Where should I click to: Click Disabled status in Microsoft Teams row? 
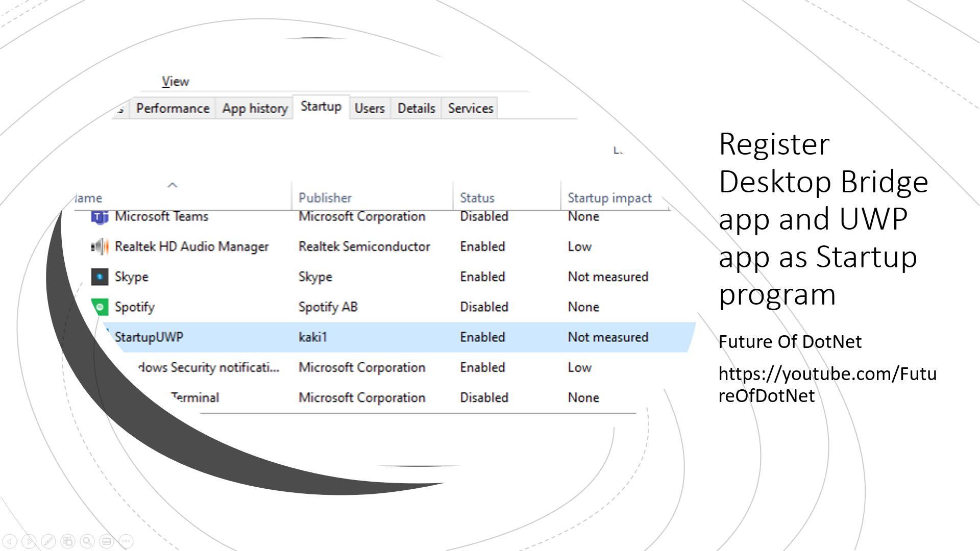pyautogui.click(x=484, y=217)
